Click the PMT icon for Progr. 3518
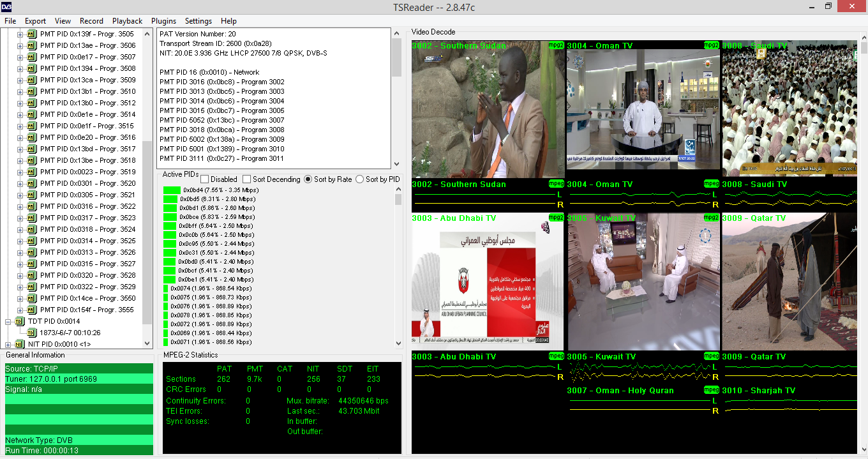 tap(32, 161)
